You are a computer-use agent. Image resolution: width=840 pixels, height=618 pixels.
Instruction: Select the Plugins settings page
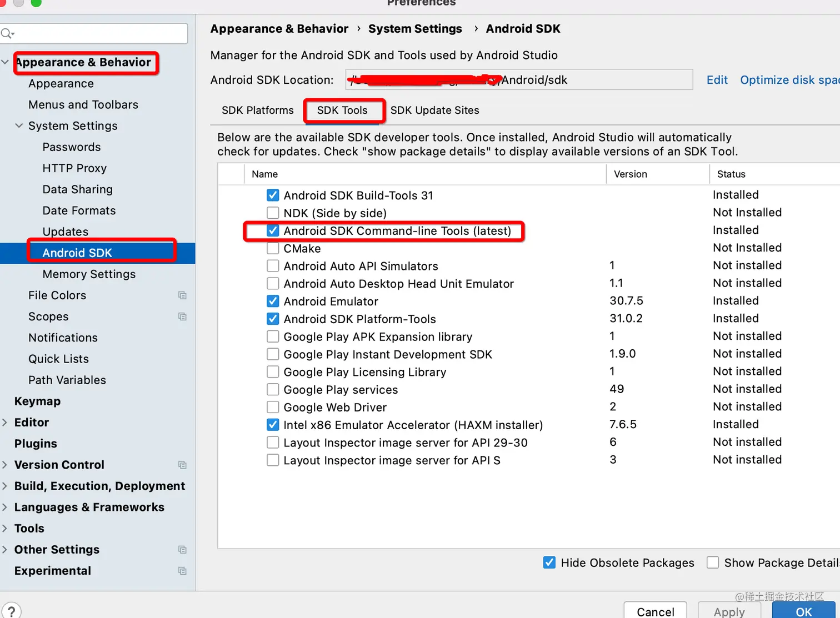pyautogui.click(x=36, y=444)
